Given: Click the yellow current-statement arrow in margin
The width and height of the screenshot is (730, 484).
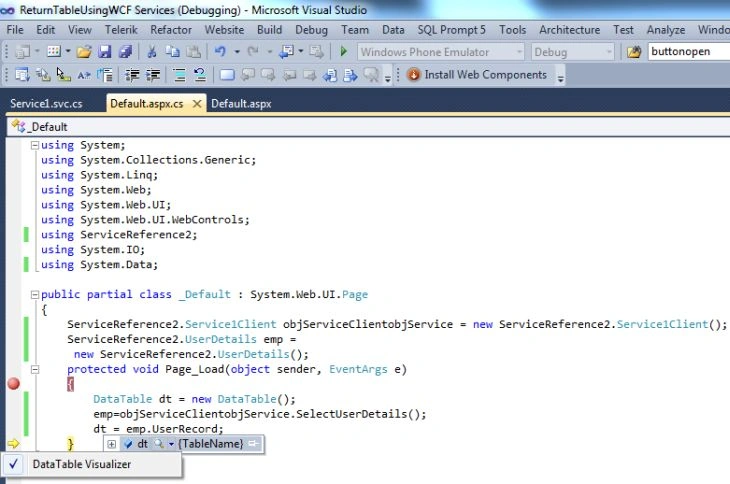Looking at the screenshot, I should [x=14, y=444].
